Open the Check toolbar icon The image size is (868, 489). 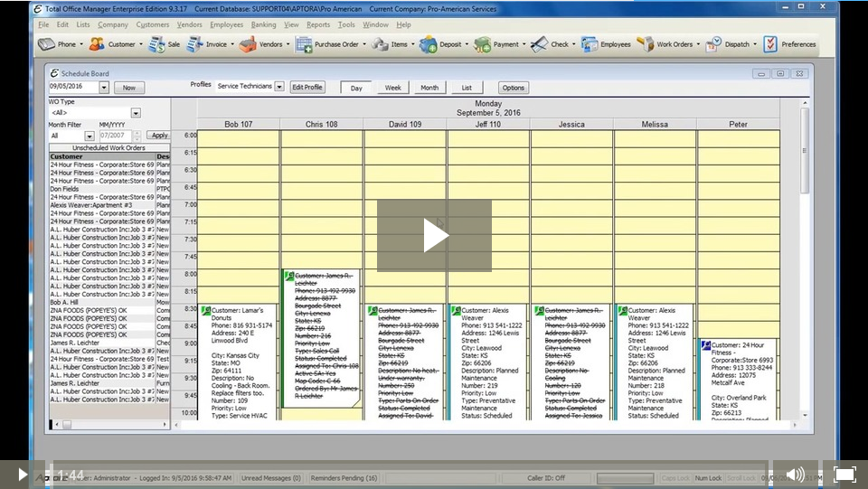pyautogui.click(x=539, y=44)
